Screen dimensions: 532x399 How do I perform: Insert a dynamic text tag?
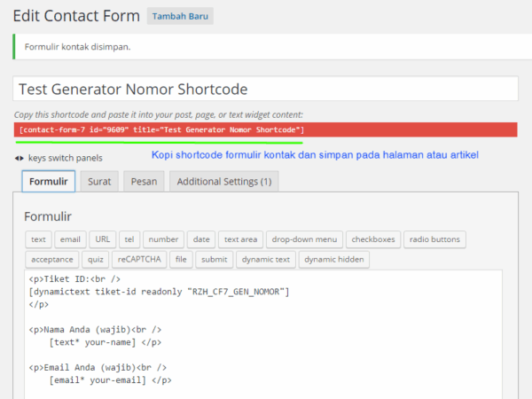pyautogui.click(x=266, y=260)
